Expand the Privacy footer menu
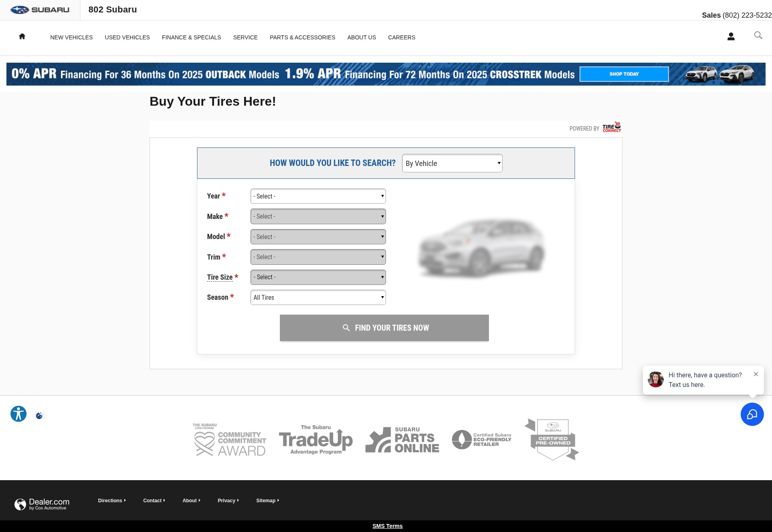The image size is (772, 532). [x=228, y=501]
